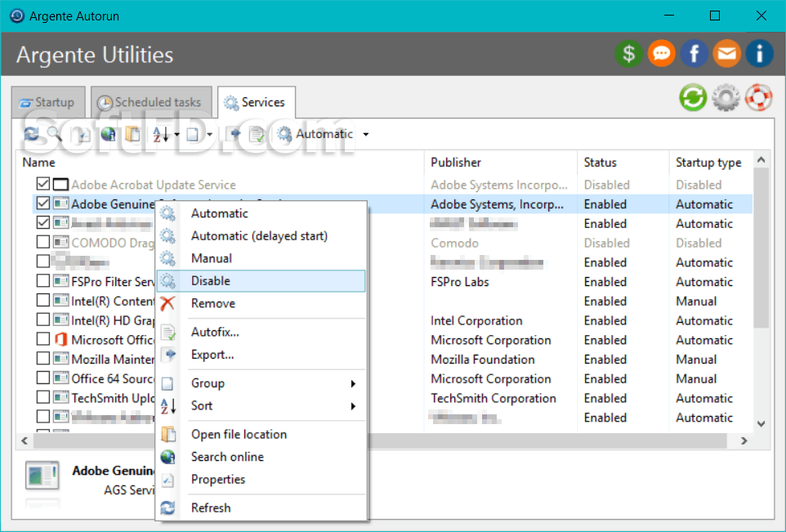
Task: Choose Disable in the context menu
Action: click(261, 281)
